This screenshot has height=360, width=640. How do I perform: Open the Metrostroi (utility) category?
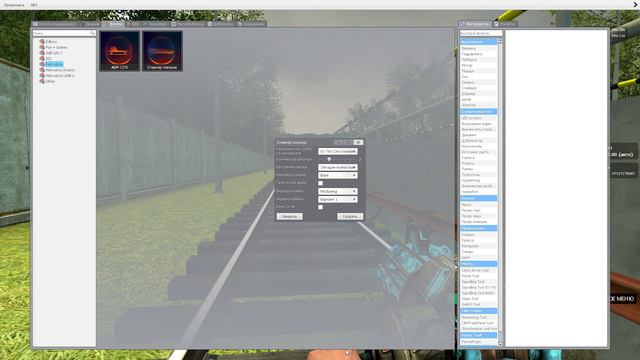(x=60, y=76)
